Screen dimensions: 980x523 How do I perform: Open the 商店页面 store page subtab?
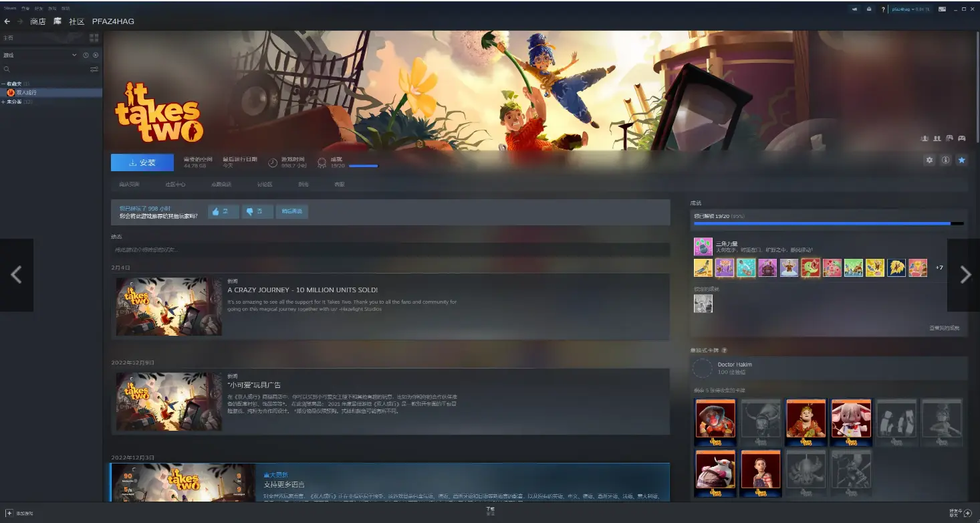(x=129, y=184)
